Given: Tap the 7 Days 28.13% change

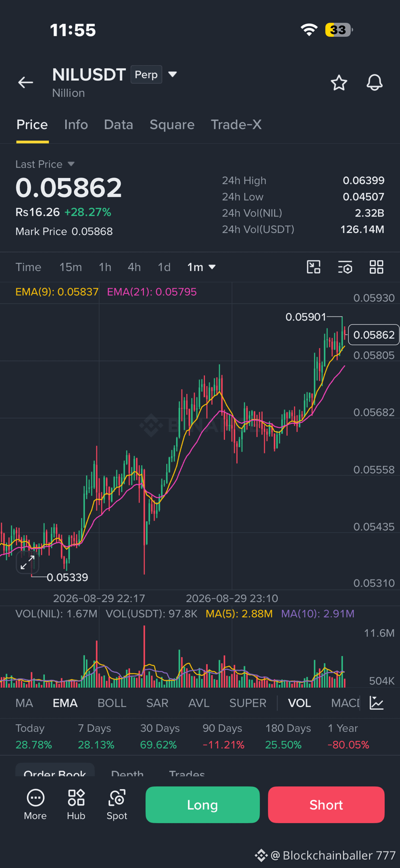Looking at the screenshot, I should [96, 745].
